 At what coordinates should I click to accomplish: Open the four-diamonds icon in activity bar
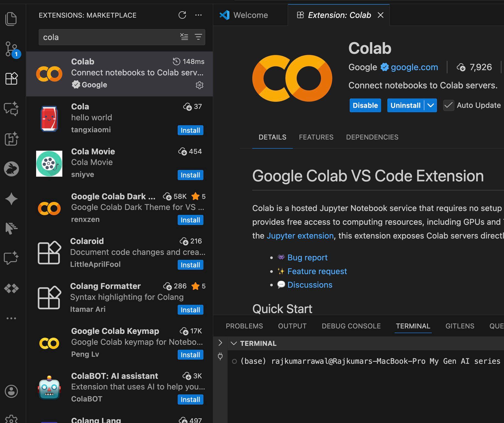pos(11,288)
